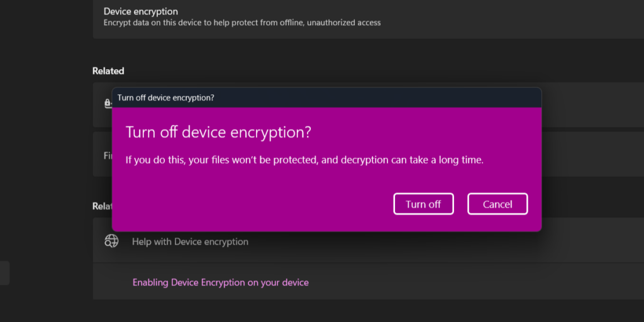
Task: Click the Encrypt data on this device description
Action: coord(241,23)
